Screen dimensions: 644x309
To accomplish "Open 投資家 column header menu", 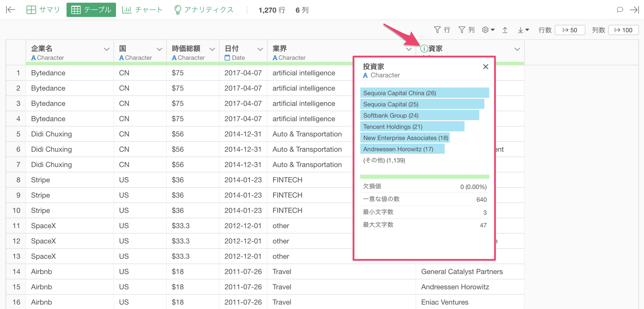I will [x=517, y=49].
